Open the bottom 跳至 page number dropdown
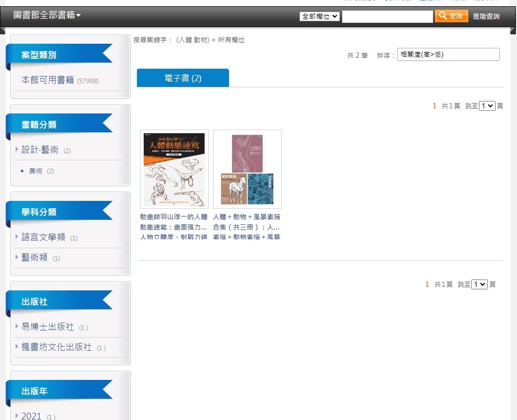The height and width of the screenshot is (420, 517). [x=480, y=284]
